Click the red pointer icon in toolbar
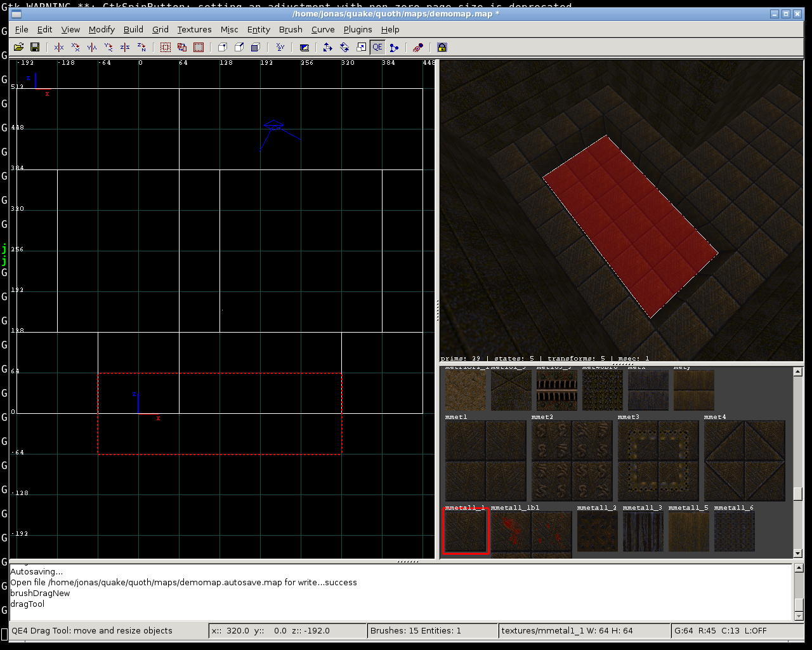 click(x=418, y=47)
